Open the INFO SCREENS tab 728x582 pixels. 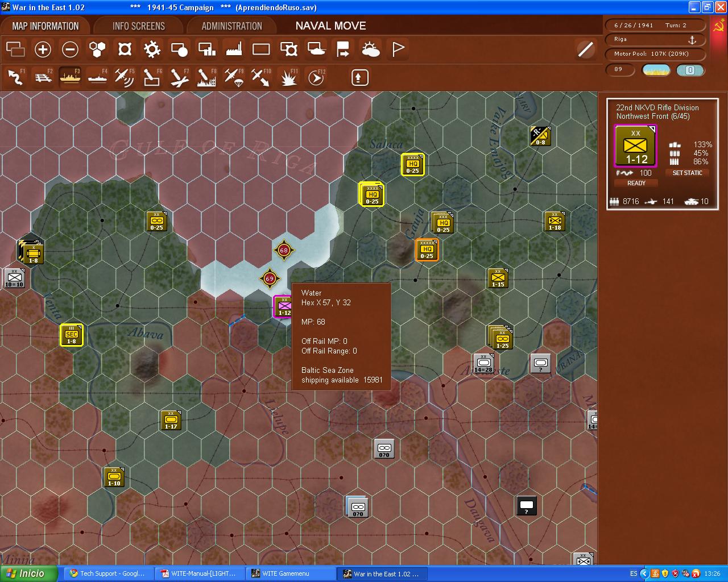(x=139, y=26)
